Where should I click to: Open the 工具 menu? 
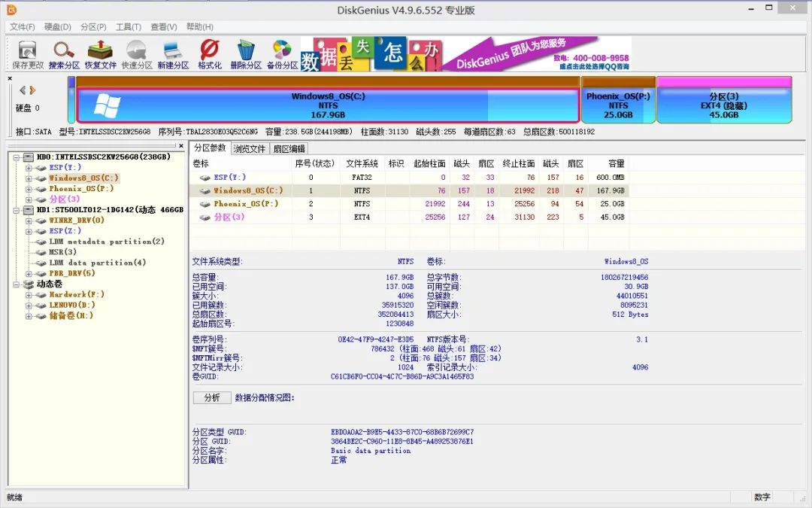128,26
